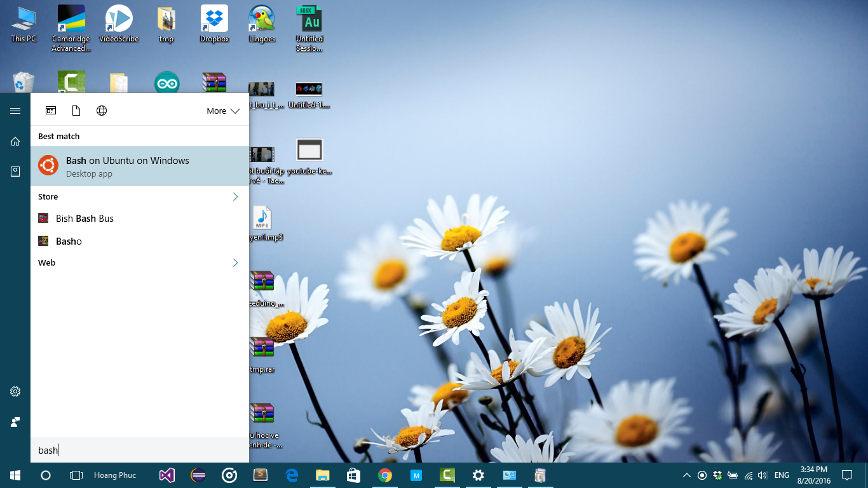Expand the Web results section
Screen dimensions: 868x488
pos(235,263)
